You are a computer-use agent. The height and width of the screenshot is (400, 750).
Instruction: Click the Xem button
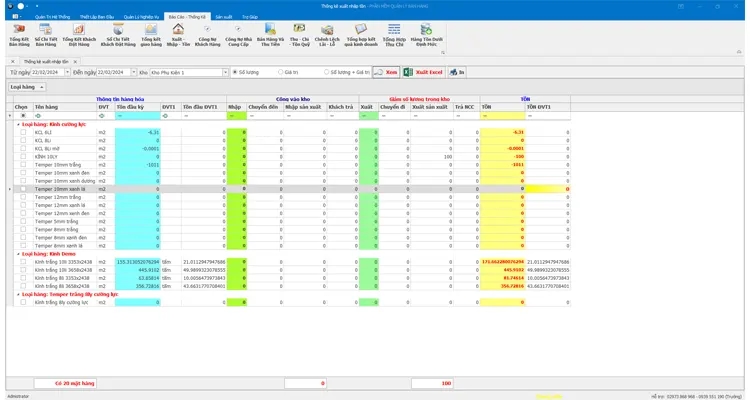[386, 73]
